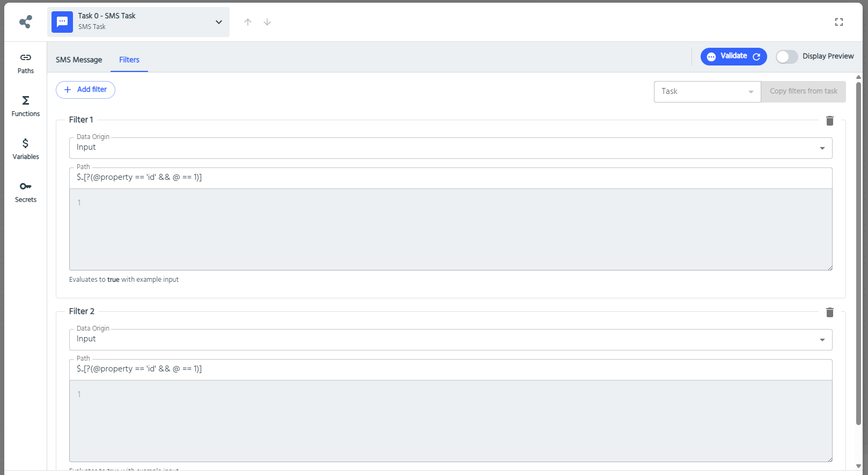
Task: Click the Filter 1 Path input field
Action: tap(450, 178)
